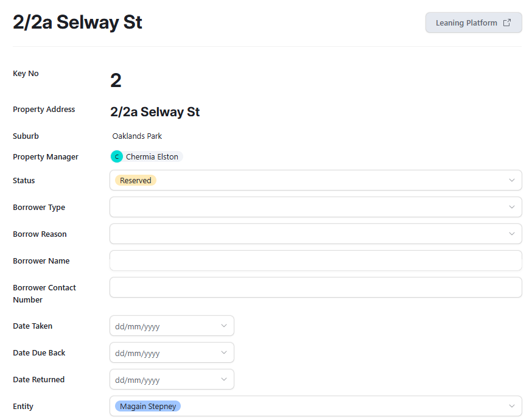
Task: Open the Borrower Type dropdown
Action: (x=315, y=207)
